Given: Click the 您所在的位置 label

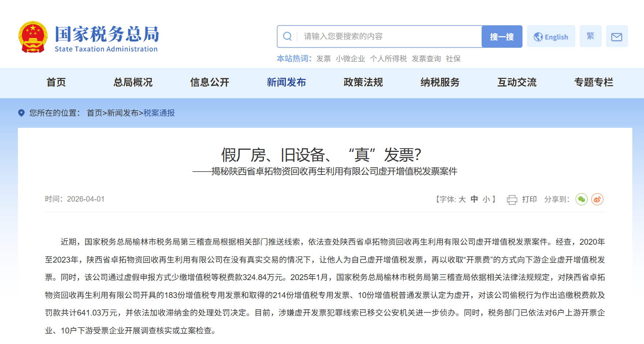Looking at the screenshot, I should tap(54, 113).
